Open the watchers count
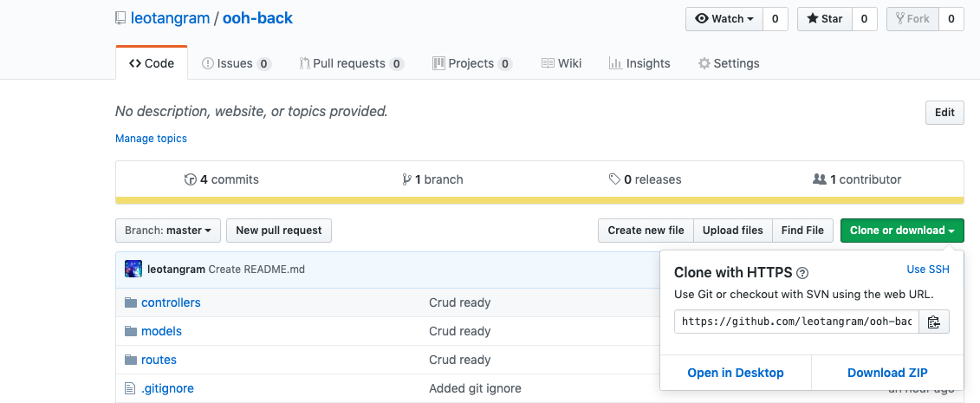 tap(775, 19)
